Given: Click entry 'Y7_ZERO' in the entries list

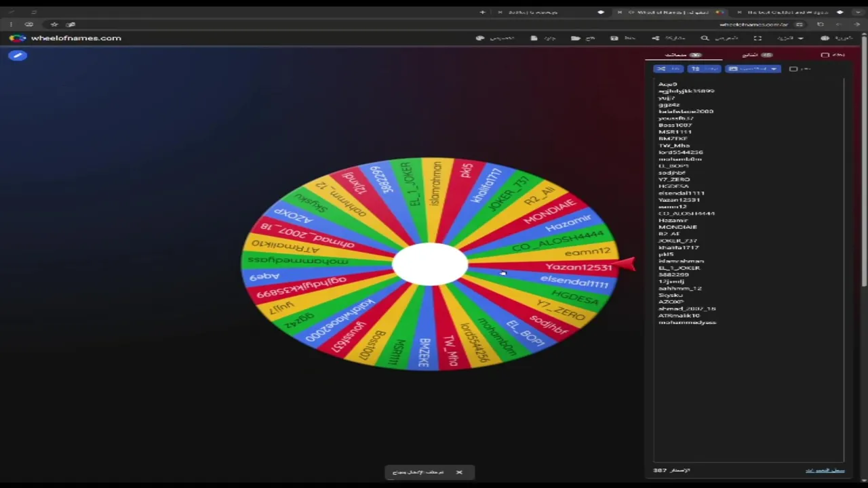Looking at the screenshot, I should click(673, 180).
